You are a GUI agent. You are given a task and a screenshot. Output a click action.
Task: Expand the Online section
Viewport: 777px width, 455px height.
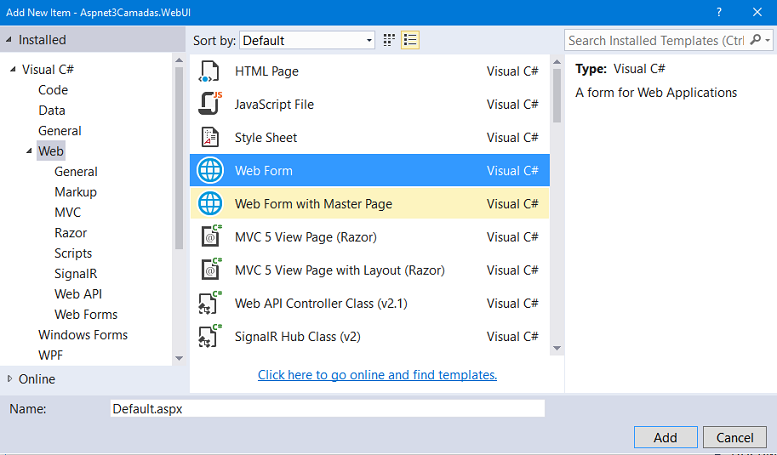pos(9,379)
